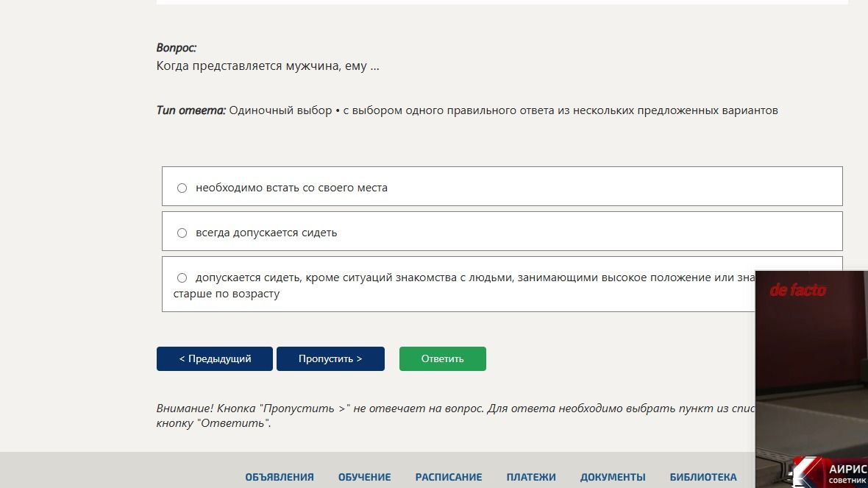Click the «Тип ответа» label

tap(191, 110)
